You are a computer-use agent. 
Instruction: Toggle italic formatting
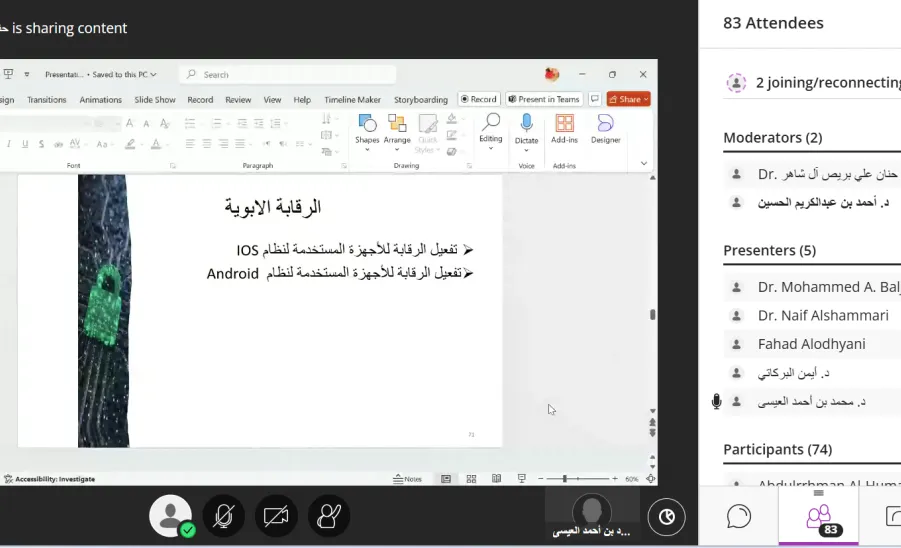[x=9, y=144]
